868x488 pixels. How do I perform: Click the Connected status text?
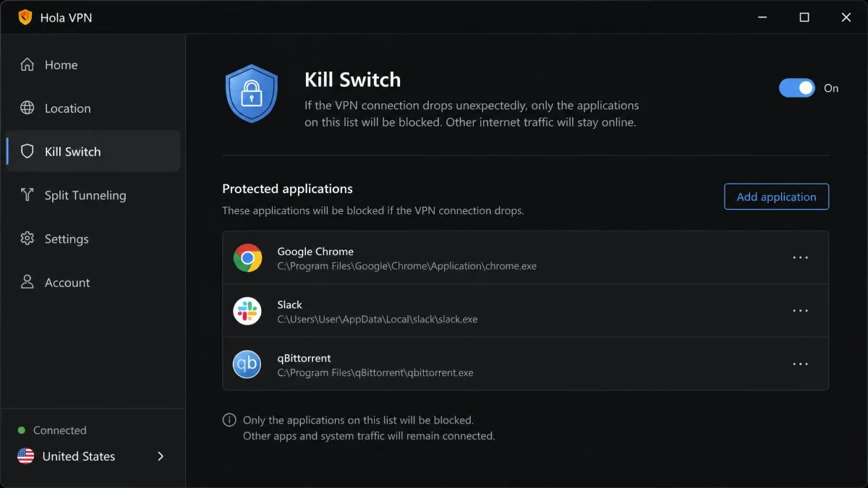tap(59, 430)
